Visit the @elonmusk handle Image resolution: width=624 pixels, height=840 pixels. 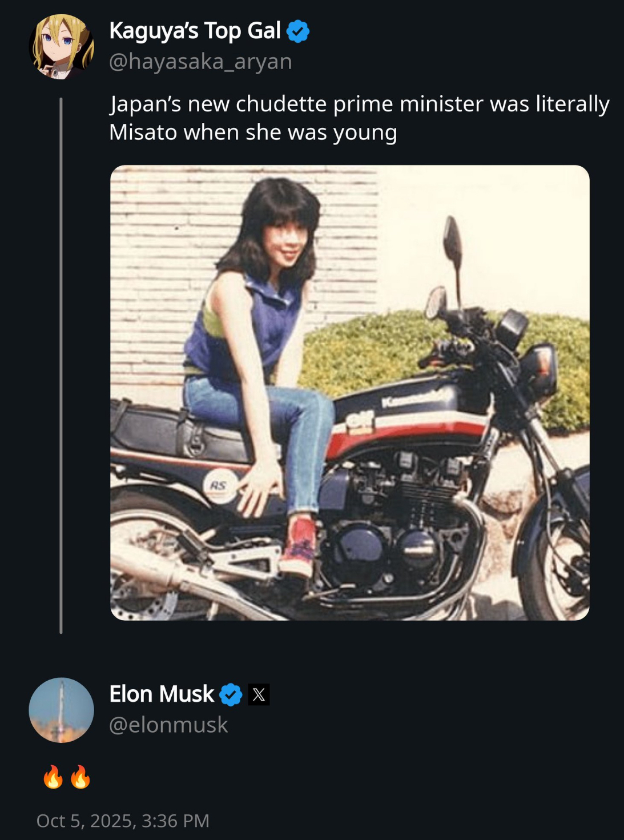click(168, 725)
